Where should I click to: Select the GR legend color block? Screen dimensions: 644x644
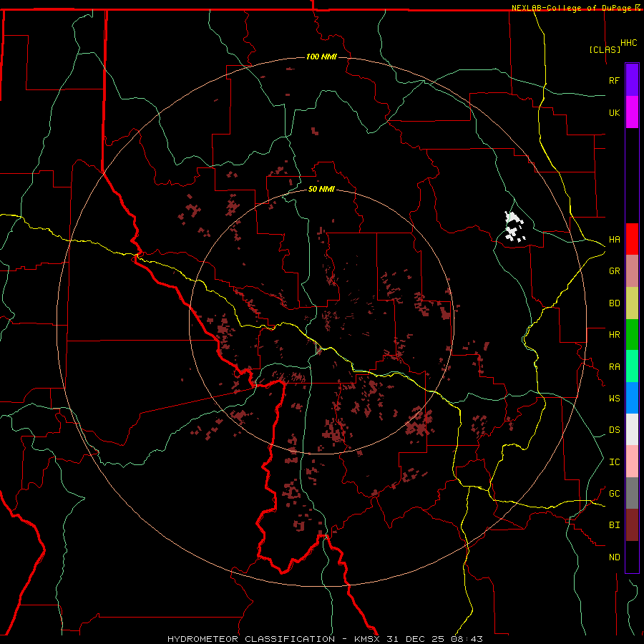(632, 271)
